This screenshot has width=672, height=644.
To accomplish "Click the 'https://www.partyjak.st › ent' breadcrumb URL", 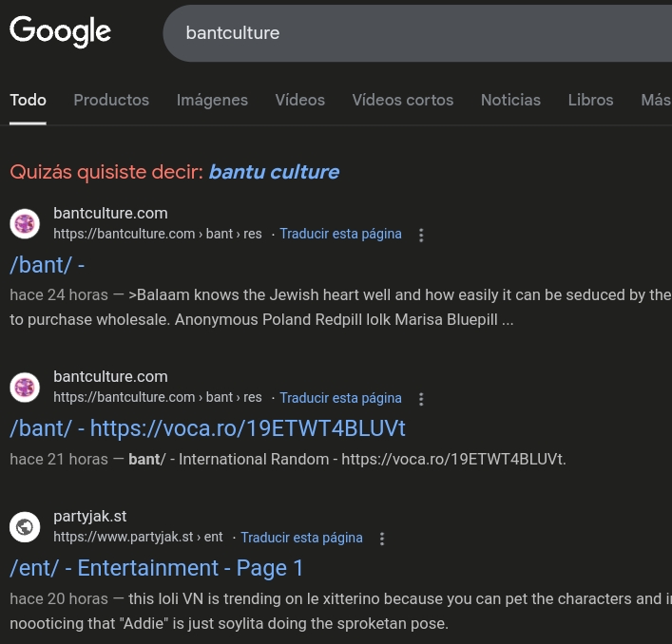I will [138, 537].
